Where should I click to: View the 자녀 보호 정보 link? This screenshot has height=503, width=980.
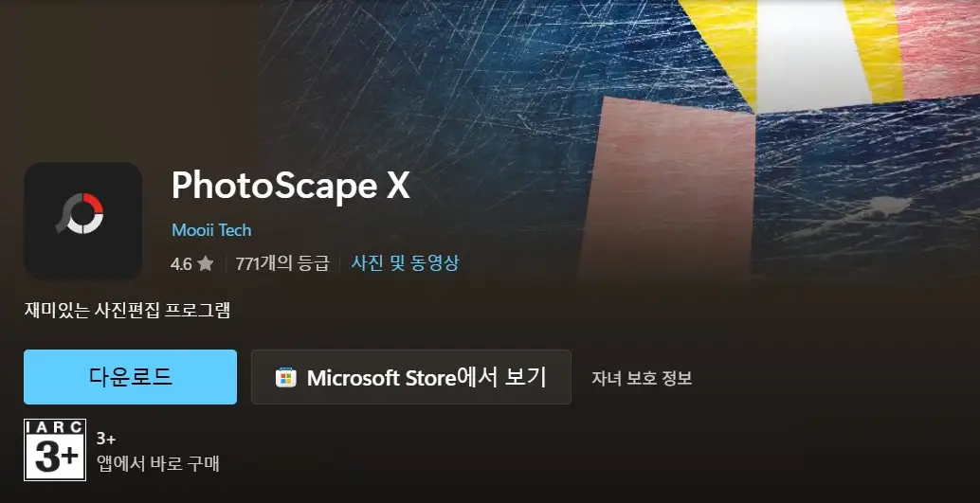coord(642,378)
